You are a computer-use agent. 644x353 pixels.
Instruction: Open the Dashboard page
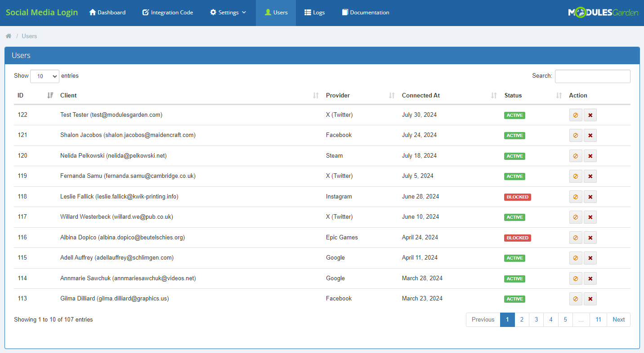[x=107, y=12]
